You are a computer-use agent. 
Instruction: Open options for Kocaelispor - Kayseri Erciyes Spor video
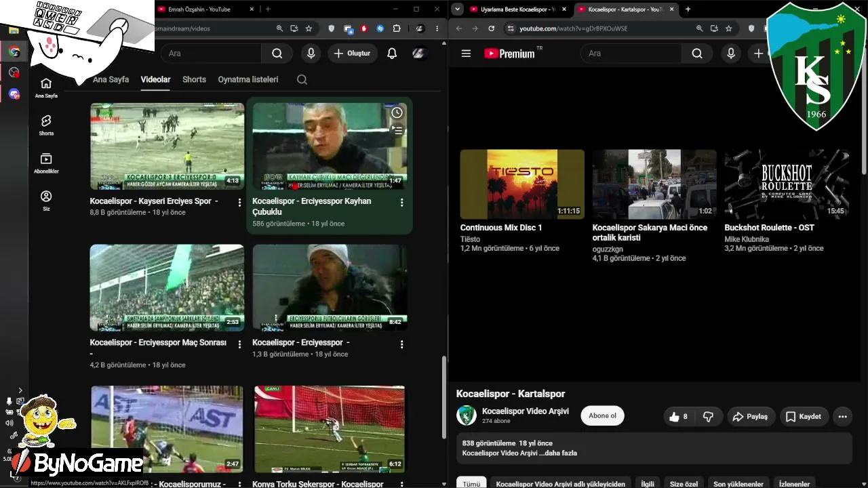(239, 202)
